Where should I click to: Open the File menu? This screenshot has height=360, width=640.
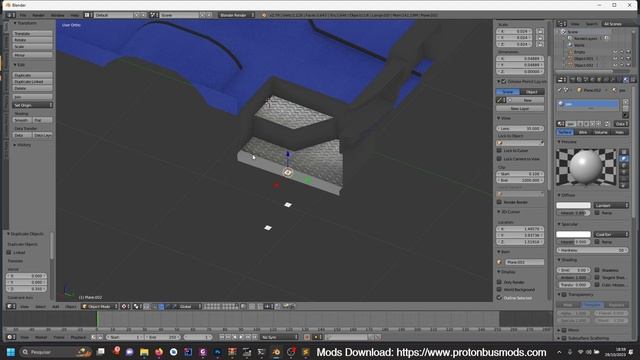pos(23,15)
